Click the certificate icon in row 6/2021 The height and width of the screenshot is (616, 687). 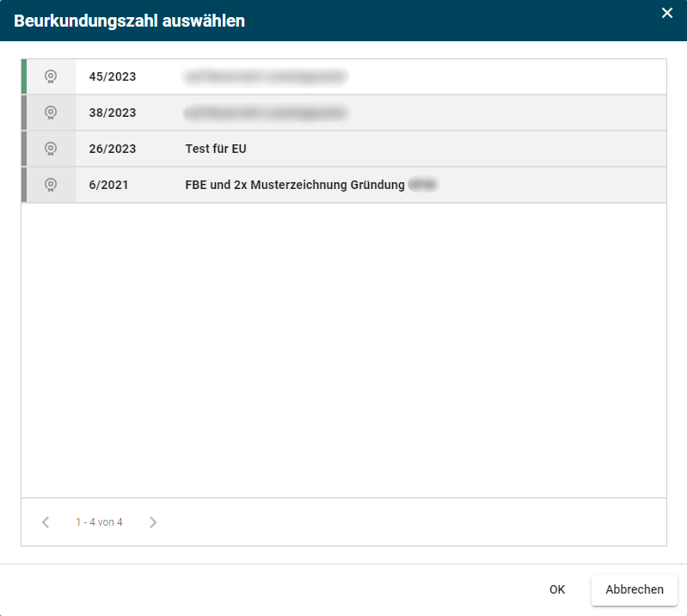tap(51, 185)
